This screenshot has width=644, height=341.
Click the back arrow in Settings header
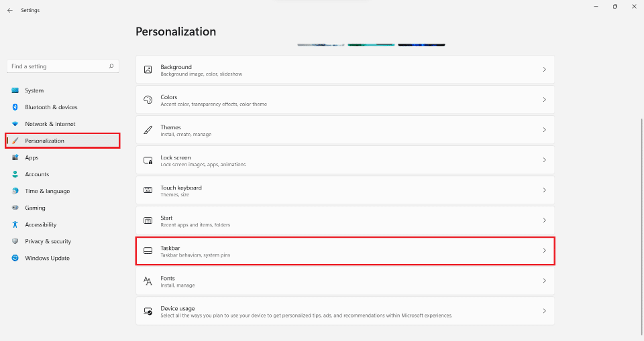coord(9,10)
